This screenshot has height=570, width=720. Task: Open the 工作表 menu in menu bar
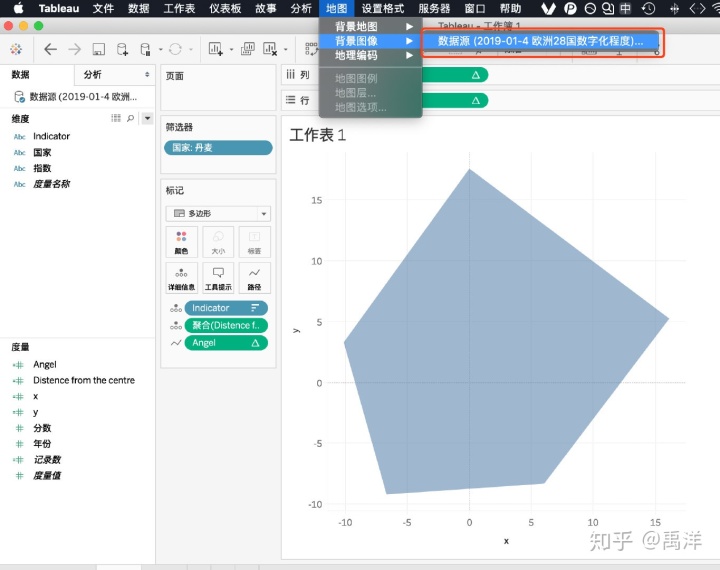[x=179, y=8]
